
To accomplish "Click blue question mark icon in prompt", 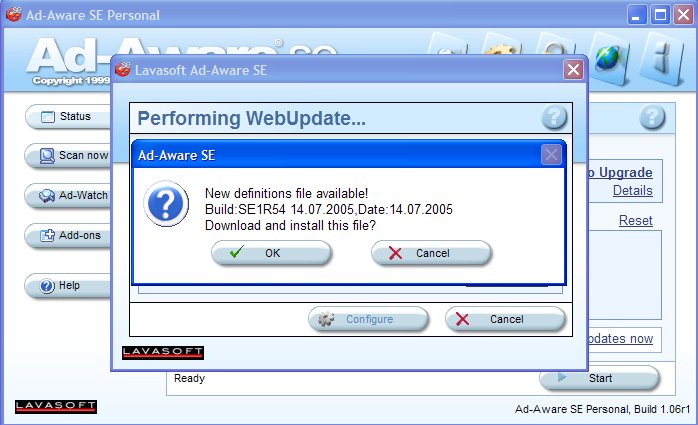I will pos(166,204).
